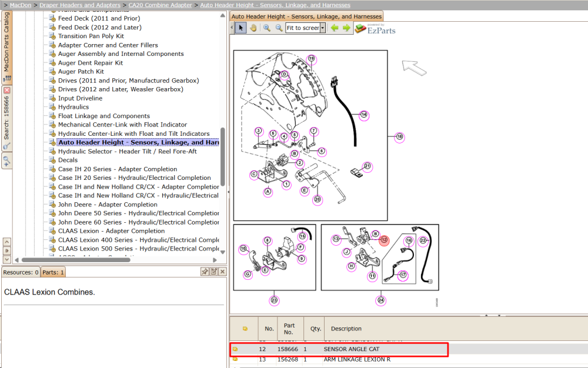
Task: Collapse the left panel with splitter arrow
Action: [x=228, y=192]
